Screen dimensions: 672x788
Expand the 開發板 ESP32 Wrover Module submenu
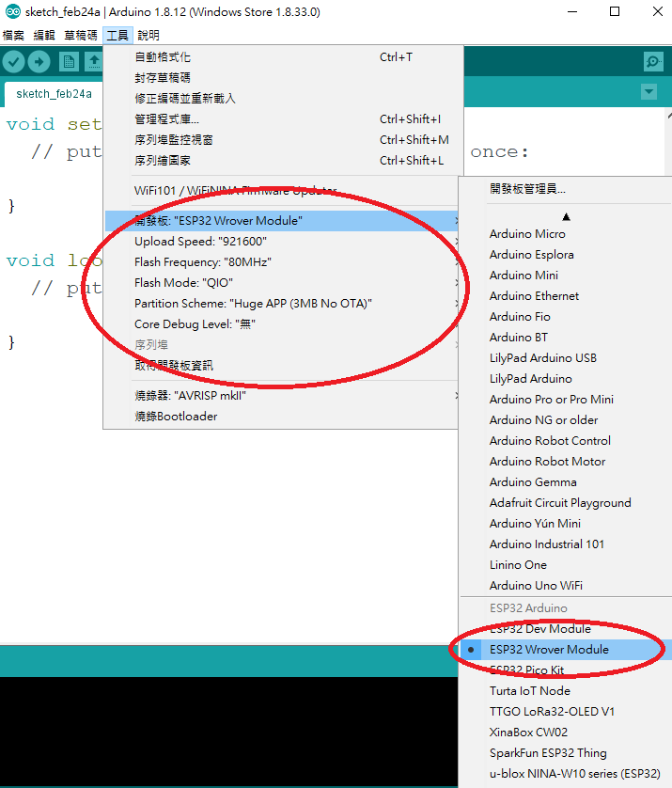281,221
